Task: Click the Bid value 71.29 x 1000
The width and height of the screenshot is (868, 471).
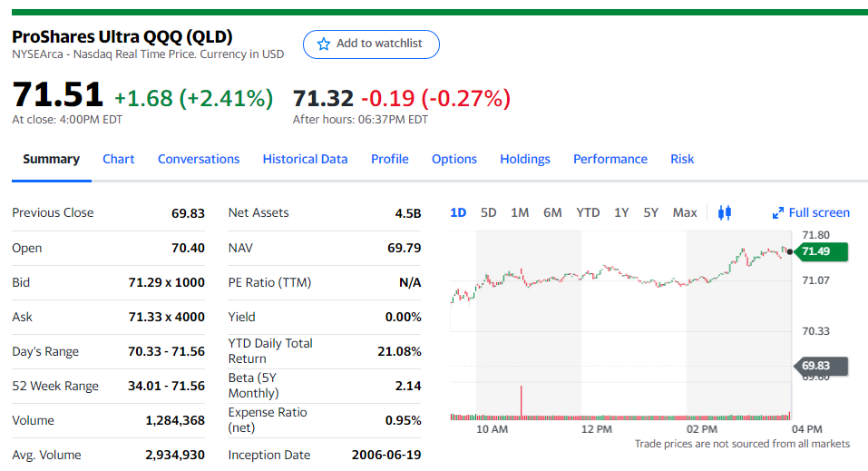Action: pos(167,282)
